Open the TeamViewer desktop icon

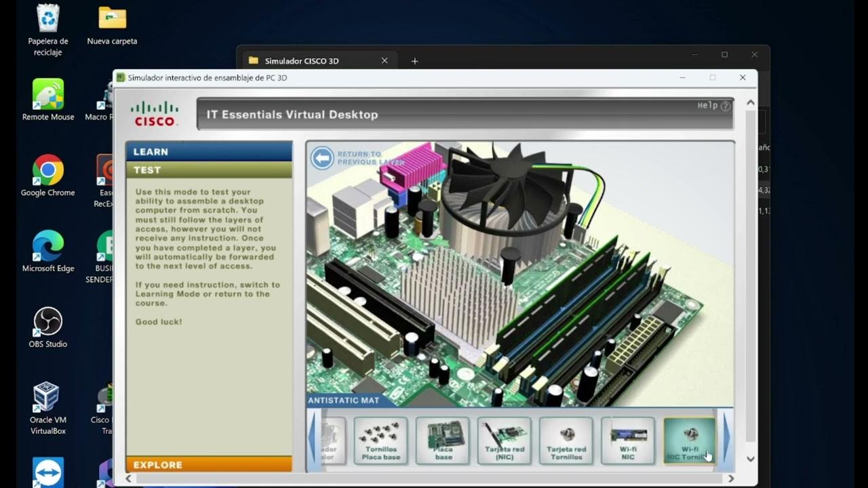point(48,472)
